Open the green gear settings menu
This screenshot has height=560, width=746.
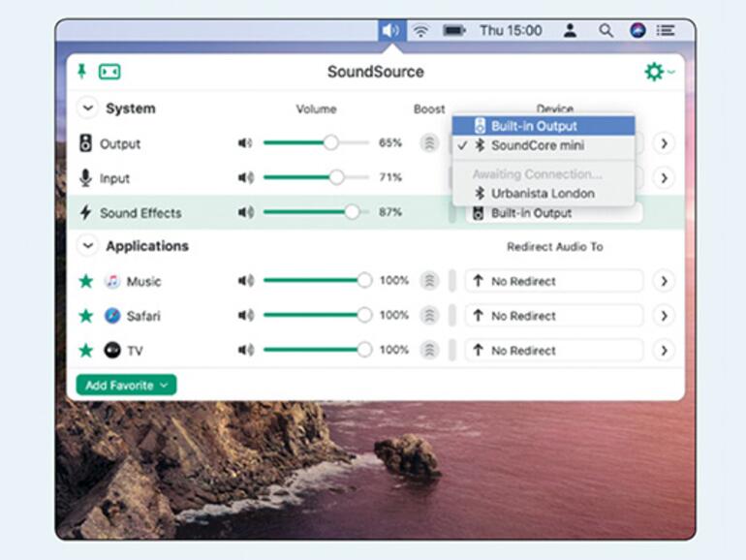click(659, 72)
